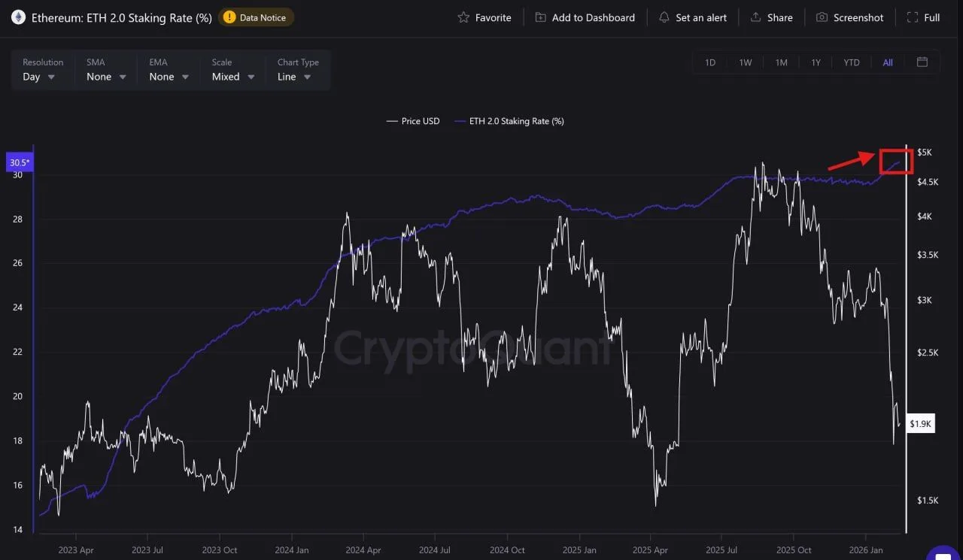
Task: Click the All time range button
Action: pos(887,62)
